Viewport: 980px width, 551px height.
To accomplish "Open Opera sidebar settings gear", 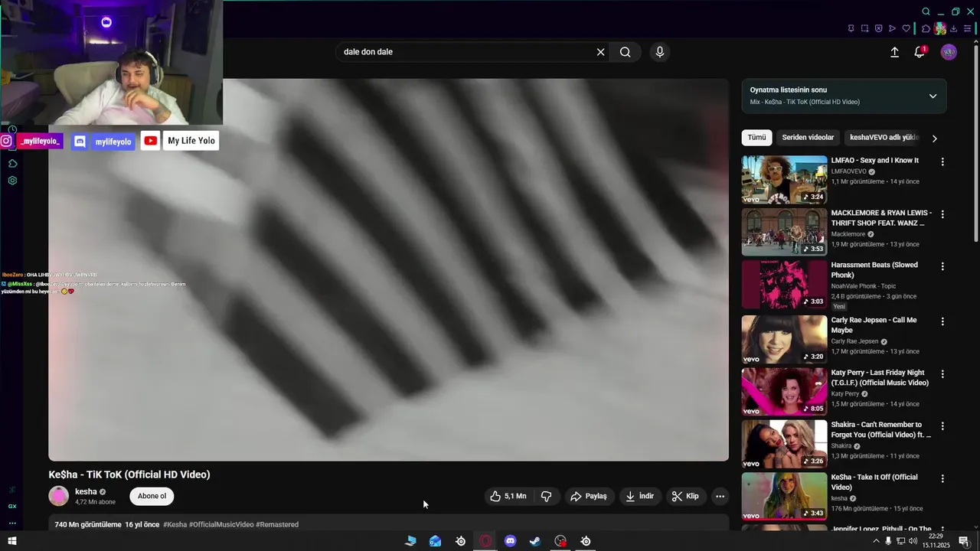I will (x=12, y=181).
